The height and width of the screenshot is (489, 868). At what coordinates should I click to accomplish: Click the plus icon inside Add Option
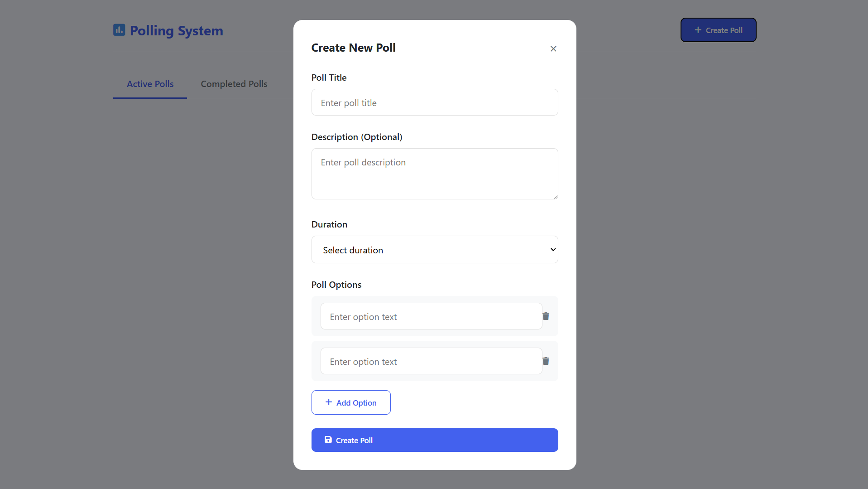329,402
